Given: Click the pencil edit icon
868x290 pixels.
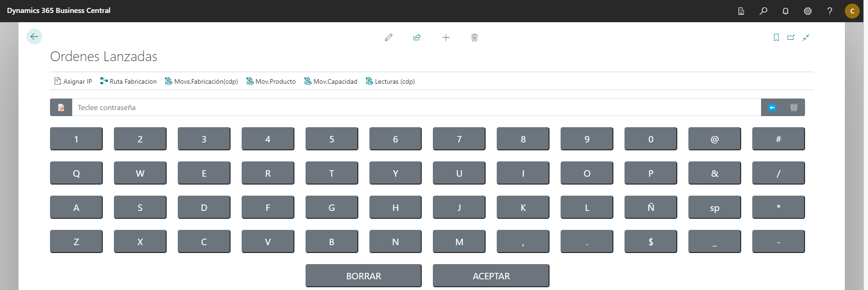Looking at the screenshot, I should (x=388, y=37).
